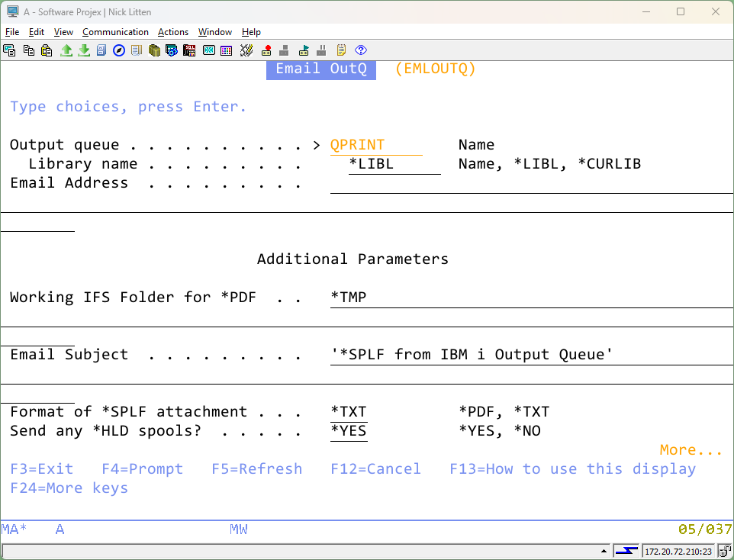Click the MW status indicator
This screenshot has height=560, width=734.
[239, 529]
